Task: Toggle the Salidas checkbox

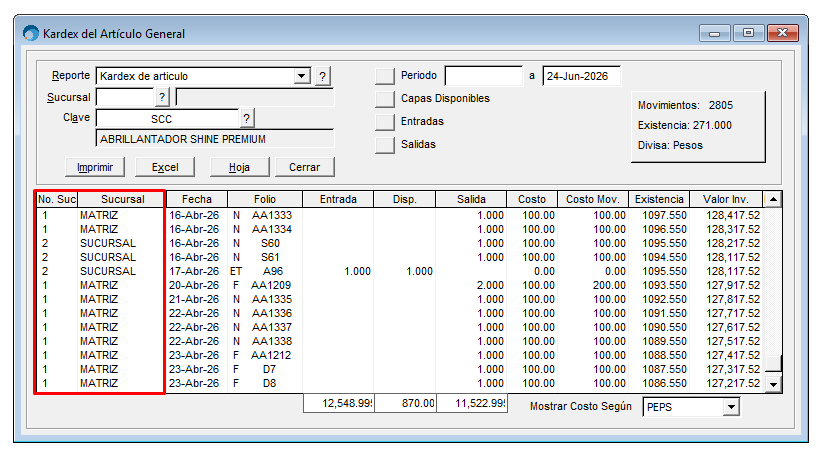Action: point(385,145)
